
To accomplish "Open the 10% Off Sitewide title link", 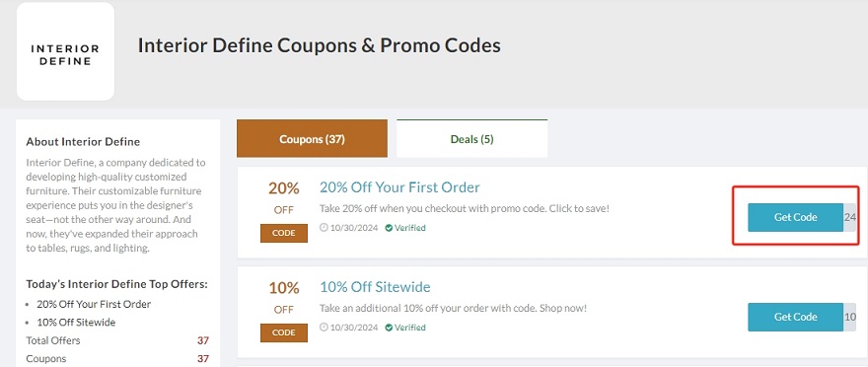I will click(x=375, y=287).
